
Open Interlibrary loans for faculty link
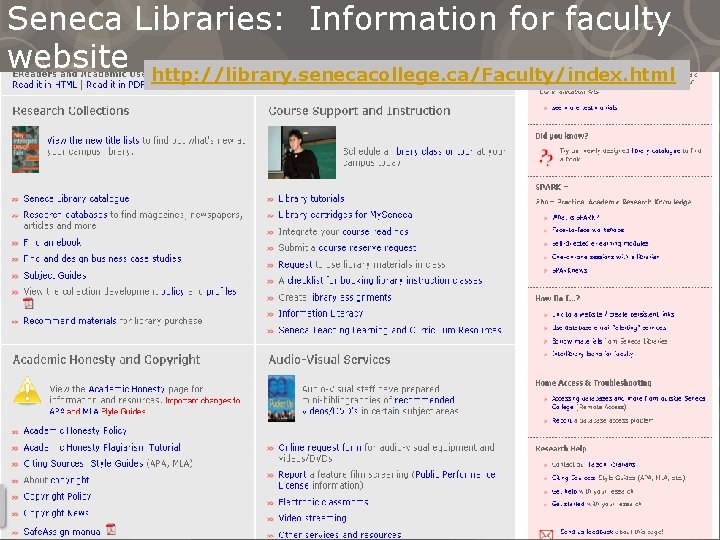(x=592, y=354)
